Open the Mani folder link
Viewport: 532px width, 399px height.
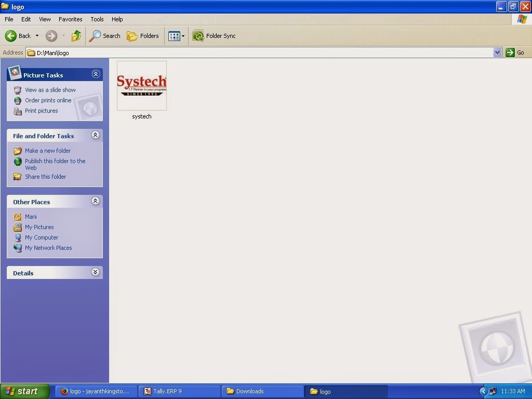click(31, 217)
